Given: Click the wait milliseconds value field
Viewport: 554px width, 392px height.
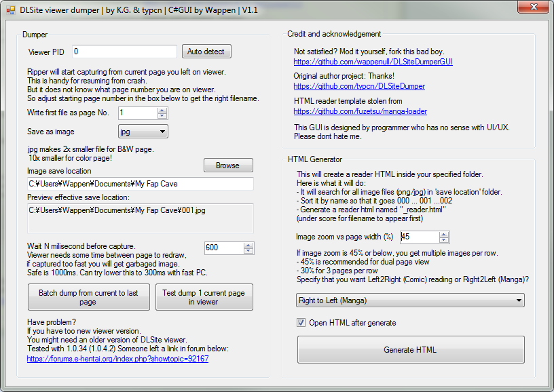Looking at the screenshot, I should [x=223, y=248].
